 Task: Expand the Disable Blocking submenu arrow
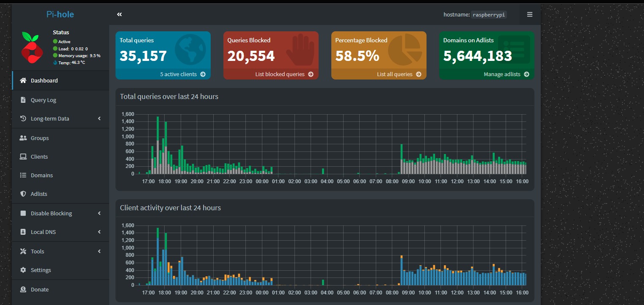99,213
